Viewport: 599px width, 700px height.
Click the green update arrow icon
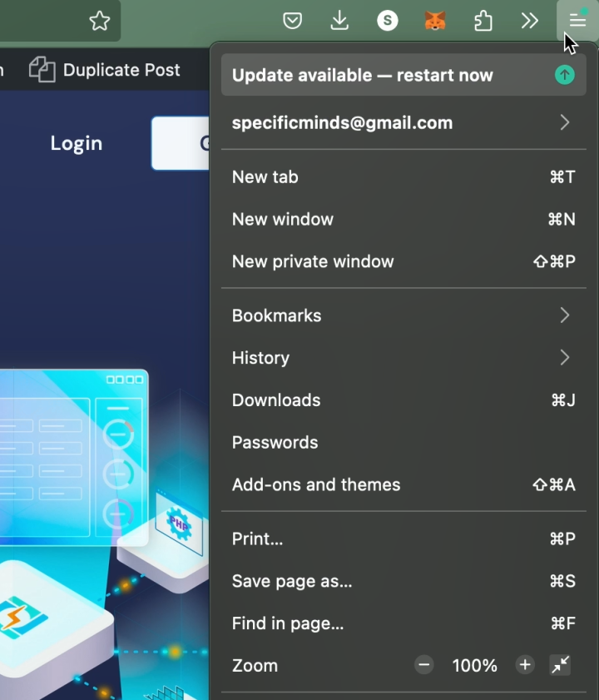tap(565, 75)
